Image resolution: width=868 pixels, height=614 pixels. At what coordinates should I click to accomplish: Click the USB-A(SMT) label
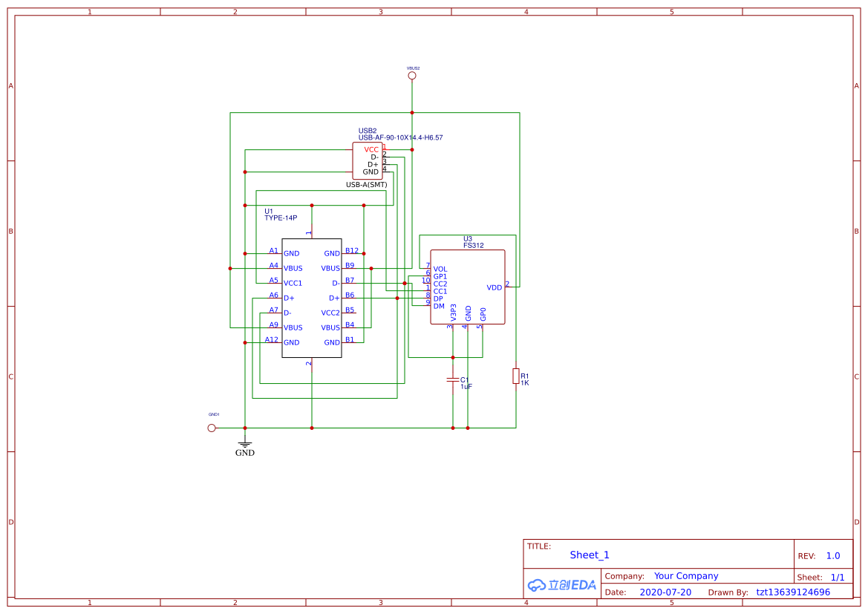tap(367, 185)
